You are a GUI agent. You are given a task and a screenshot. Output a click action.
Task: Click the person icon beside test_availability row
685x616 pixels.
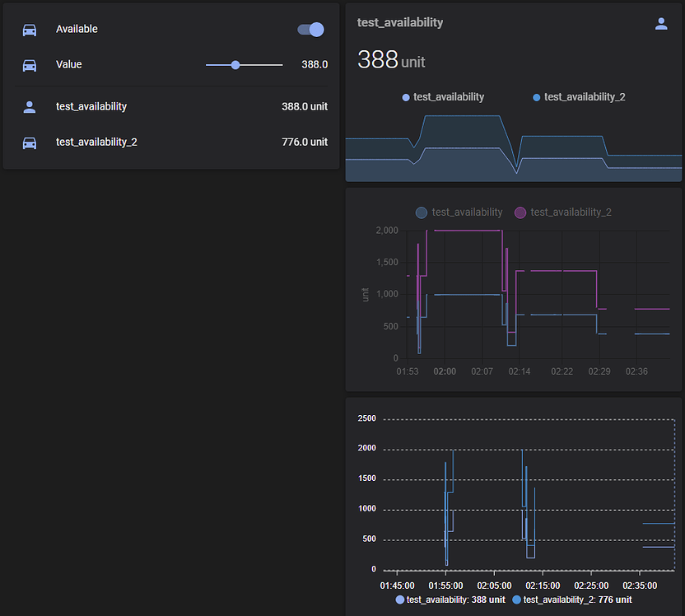click(x=30, y=107)
